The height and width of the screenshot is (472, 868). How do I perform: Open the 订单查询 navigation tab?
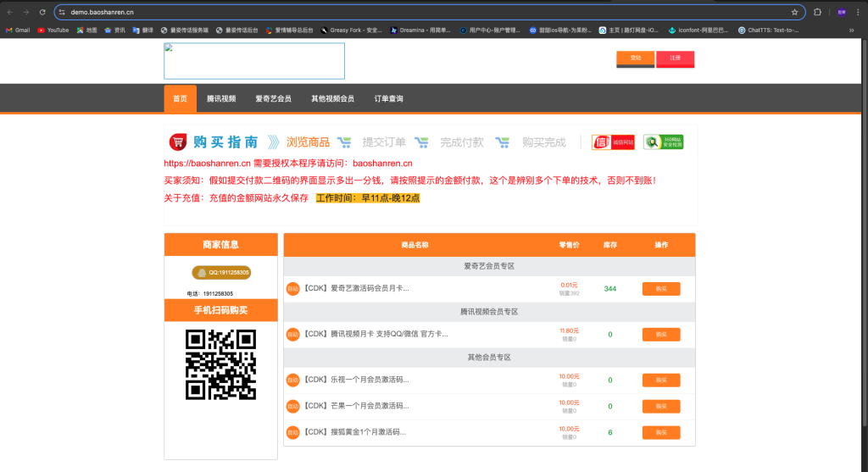tap(388, 98)
